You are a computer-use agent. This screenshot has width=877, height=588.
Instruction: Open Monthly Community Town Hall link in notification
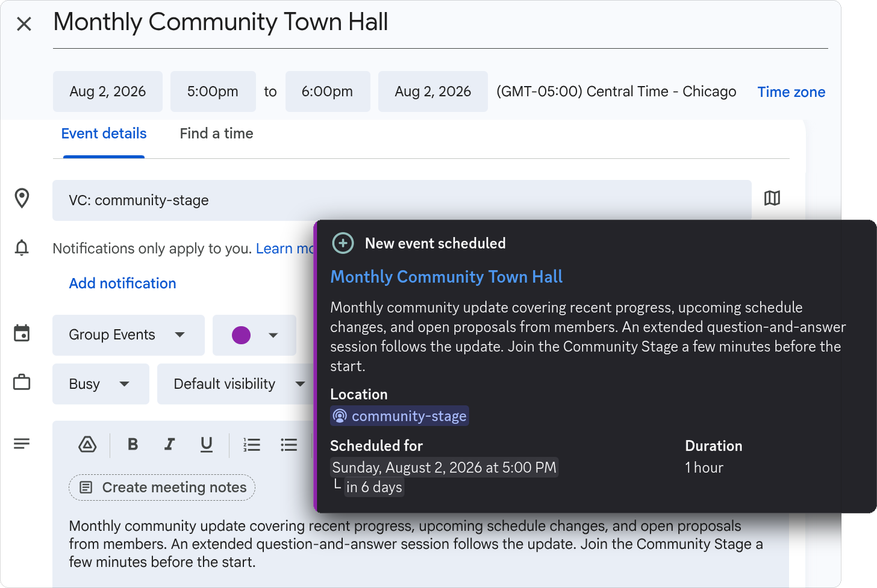pyautogui.click(x=446, y=277)
